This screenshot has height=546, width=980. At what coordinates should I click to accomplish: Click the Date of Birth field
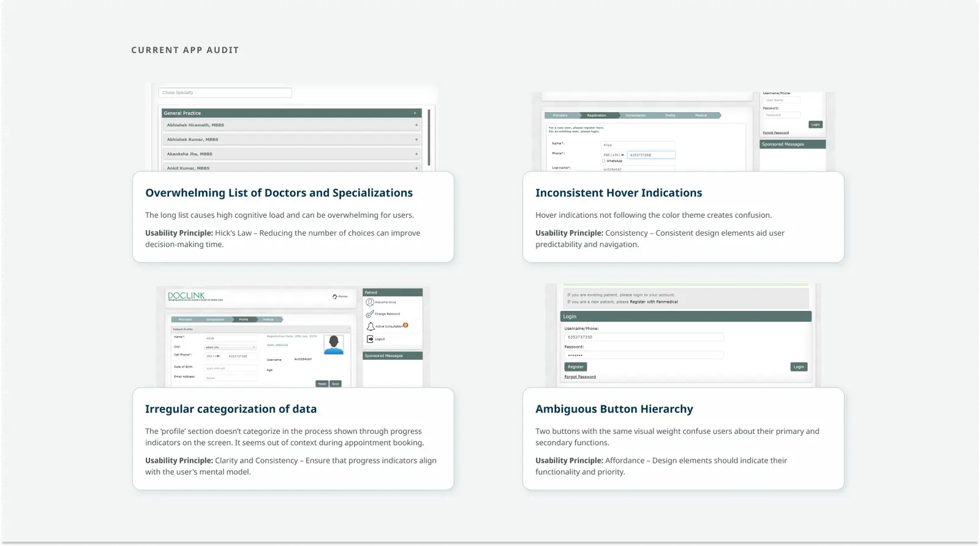(x=230, y=368)
